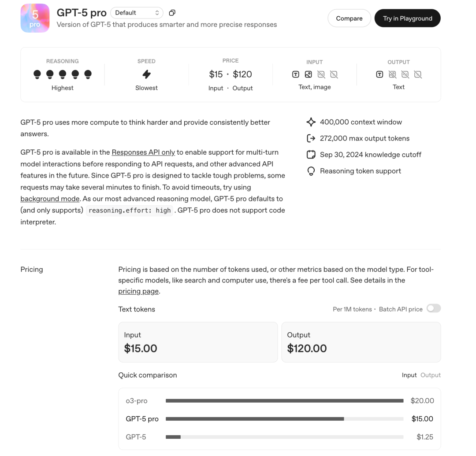Enable the Batch API price toggle

[434, 308]
